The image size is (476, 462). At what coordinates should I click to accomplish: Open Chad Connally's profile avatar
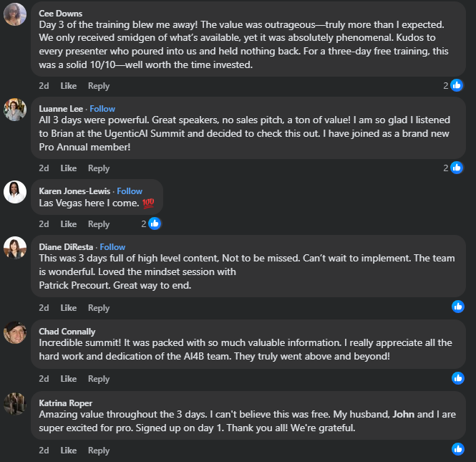coord(15,332)
